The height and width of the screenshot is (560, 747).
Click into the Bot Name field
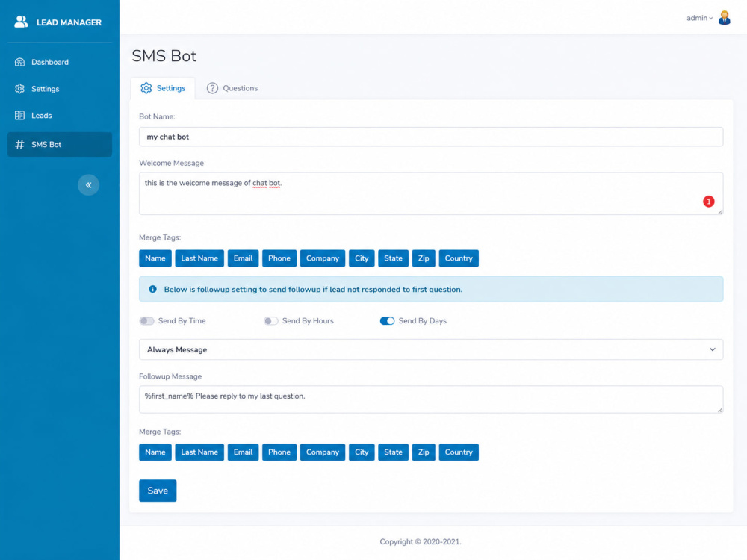pos(431,137)
